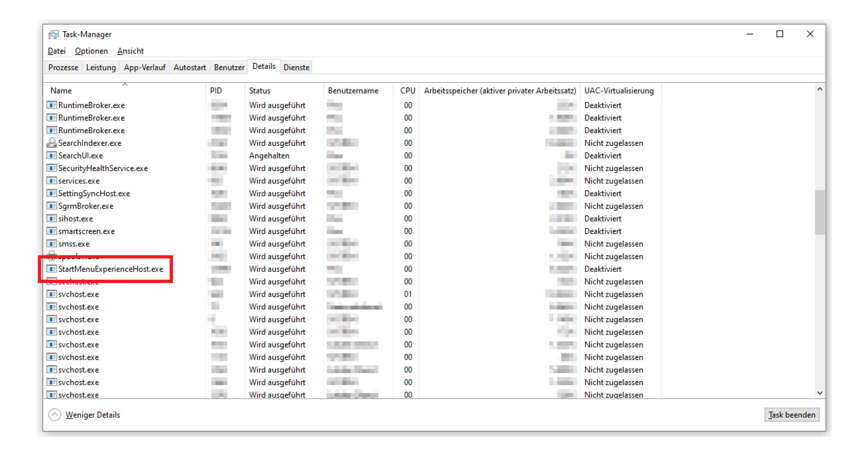Image resolution: width=868 pixels, height=456 pixels.
Task: Open the Optionen menu
Action: tap(91, 51)
